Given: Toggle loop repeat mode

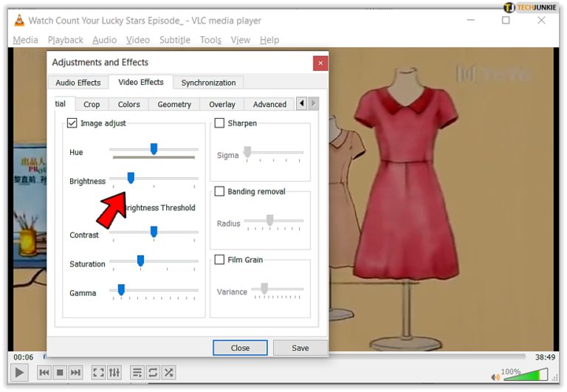Looking at the screenshot, I should (153, 373).
